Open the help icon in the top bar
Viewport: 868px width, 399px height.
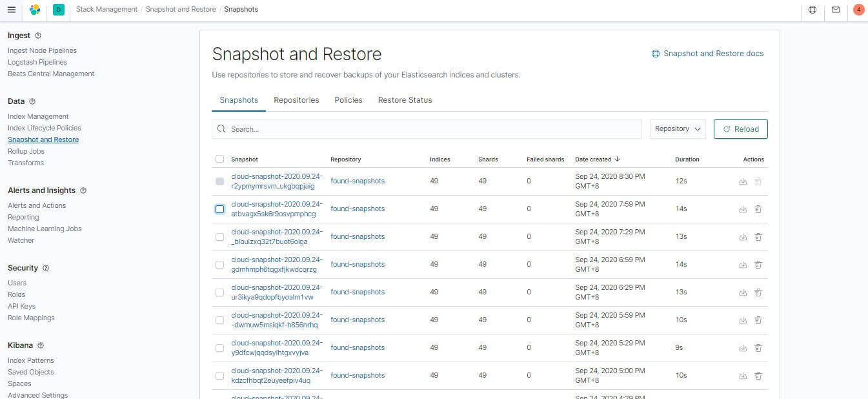(x=812, y=9)
